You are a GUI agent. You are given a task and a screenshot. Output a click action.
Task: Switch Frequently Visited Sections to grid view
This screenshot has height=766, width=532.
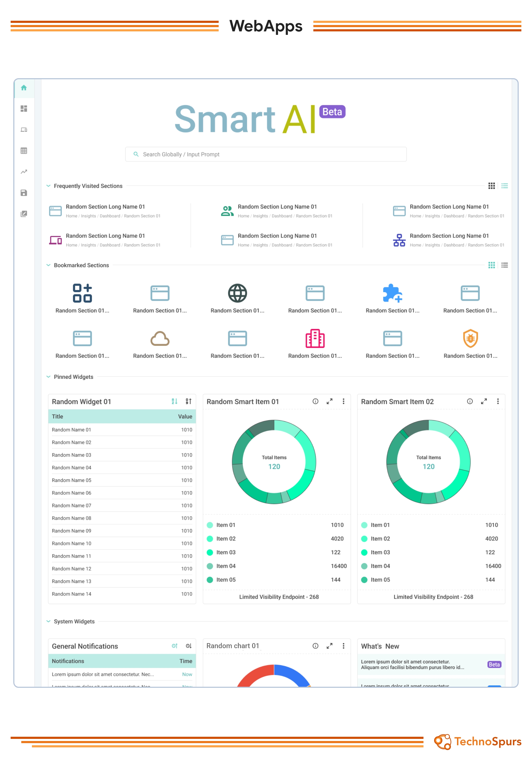click(491, 186)
